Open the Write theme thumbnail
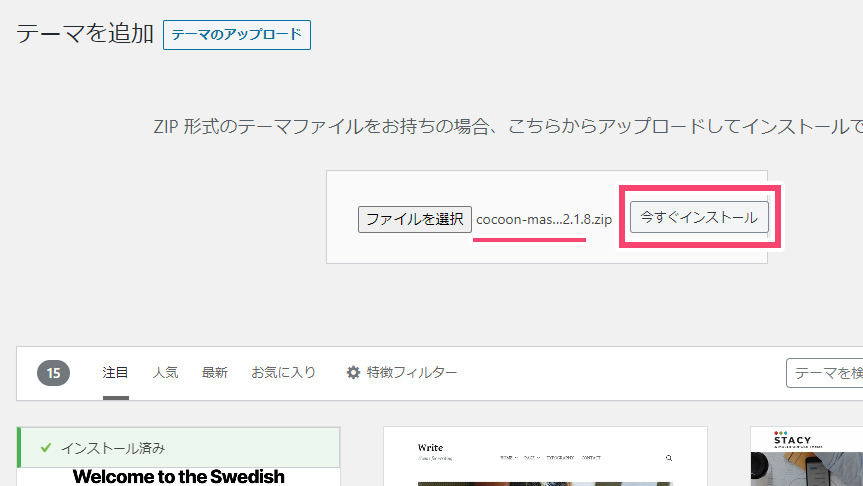Viewport: 863px width, 486px height. 545,456
